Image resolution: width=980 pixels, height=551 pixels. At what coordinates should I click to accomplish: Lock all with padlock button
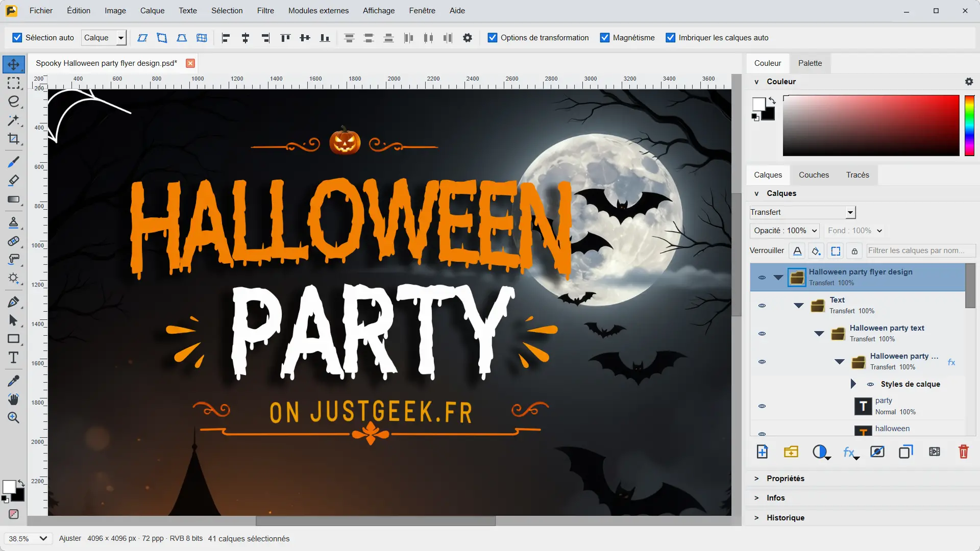(854, 251)
